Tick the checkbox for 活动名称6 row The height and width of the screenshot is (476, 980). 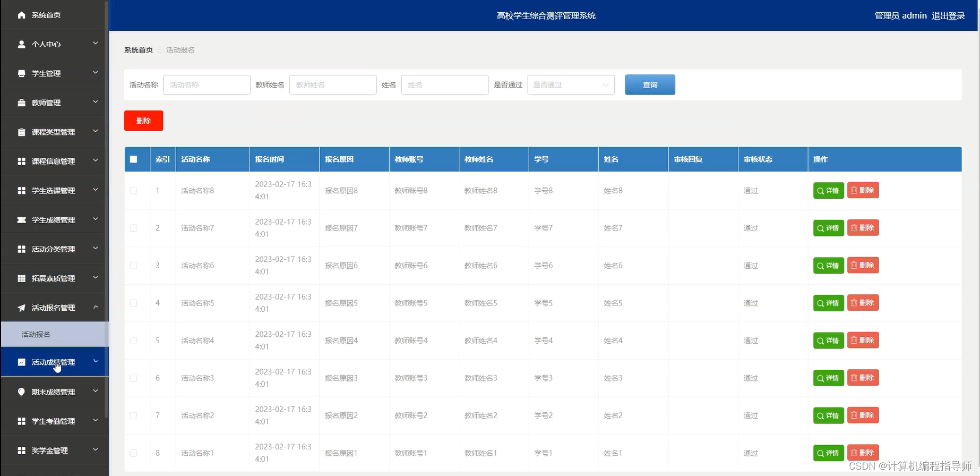pos(133,265)
